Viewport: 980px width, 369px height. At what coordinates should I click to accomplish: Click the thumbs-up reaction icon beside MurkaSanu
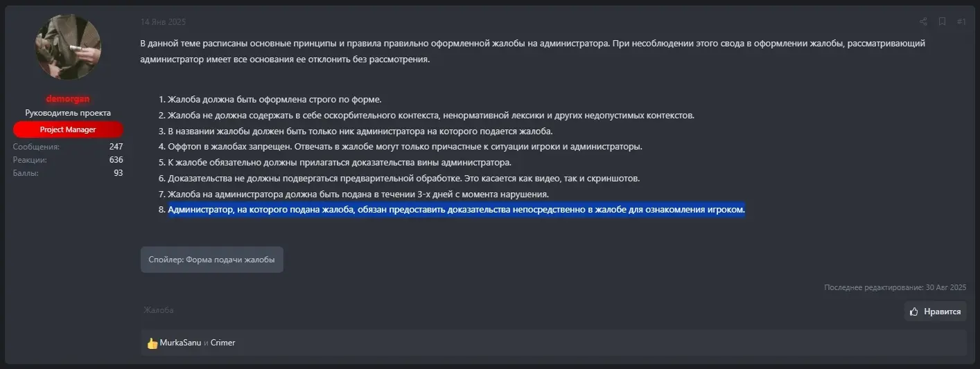[x=152, y=343]
